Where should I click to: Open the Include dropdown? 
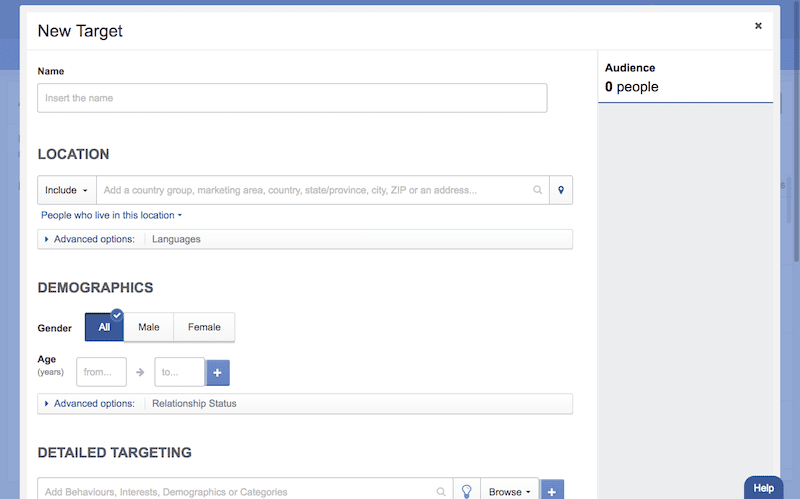[x=67, y=190]
